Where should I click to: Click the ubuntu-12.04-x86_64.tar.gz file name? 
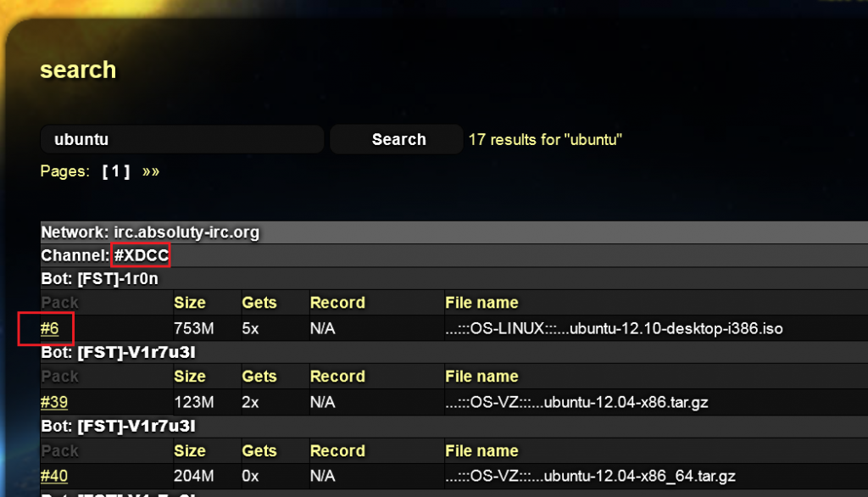coord(589,476)
